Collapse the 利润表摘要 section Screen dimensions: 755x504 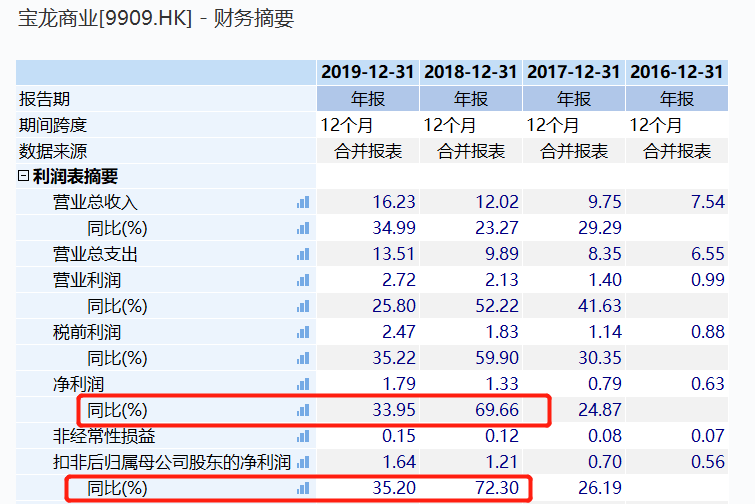click(x=23, y=176)
